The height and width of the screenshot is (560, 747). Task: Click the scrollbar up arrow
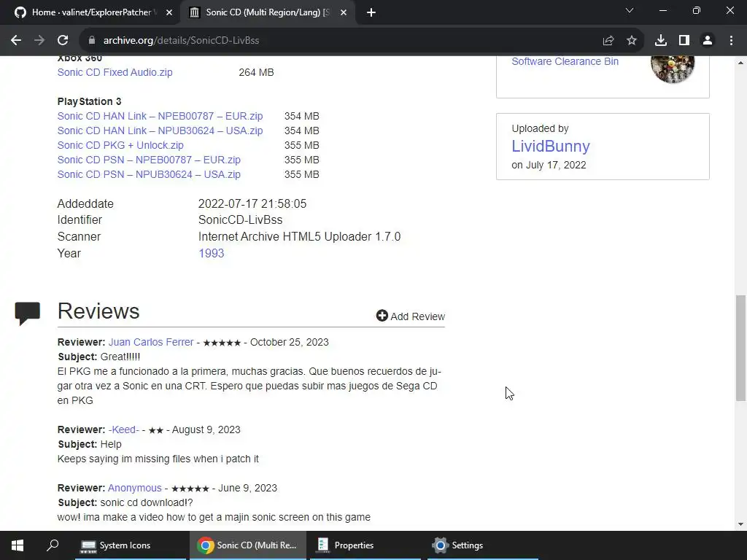741,63
